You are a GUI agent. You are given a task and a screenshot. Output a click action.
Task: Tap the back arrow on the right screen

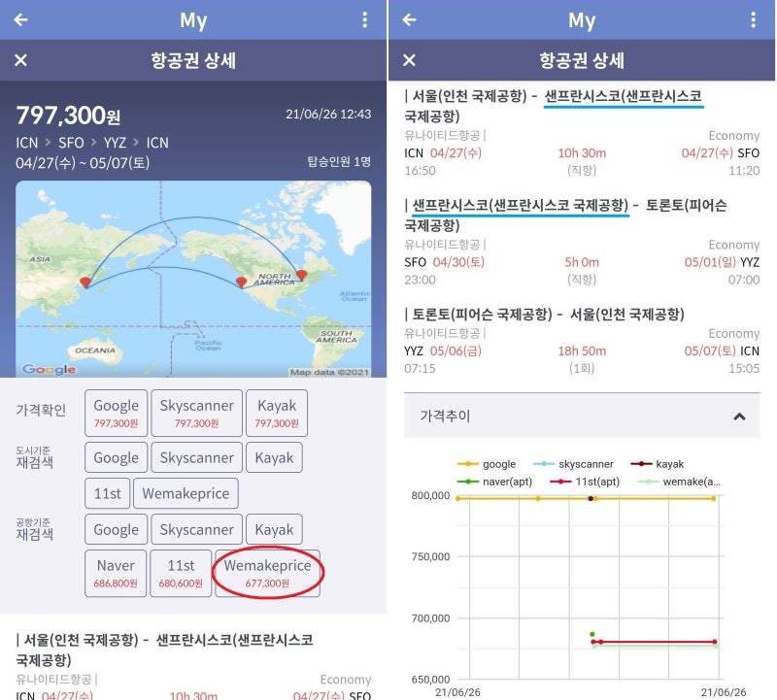409,19
